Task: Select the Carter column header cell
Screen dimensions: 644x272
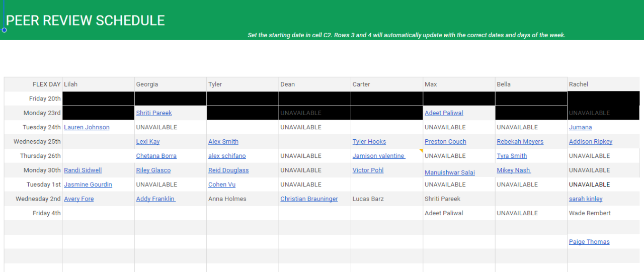Action: click(387, 84)
